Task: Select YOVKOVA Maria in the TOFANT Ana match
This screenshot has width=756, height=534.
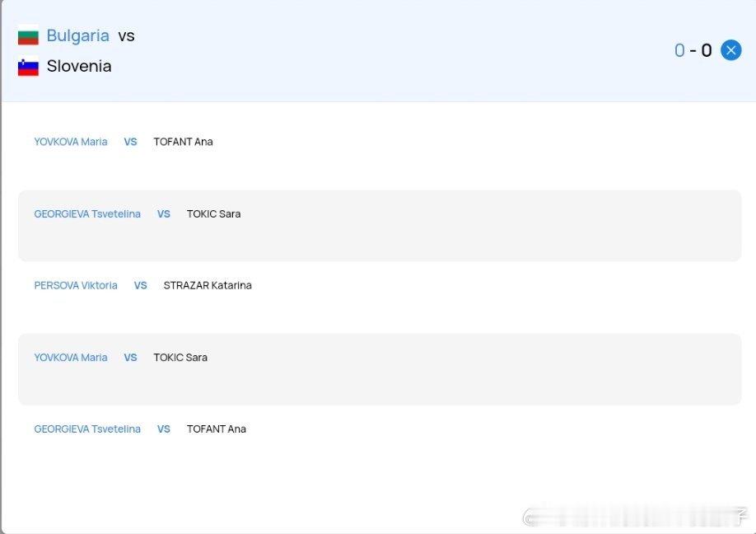Action: click(71, 142)
